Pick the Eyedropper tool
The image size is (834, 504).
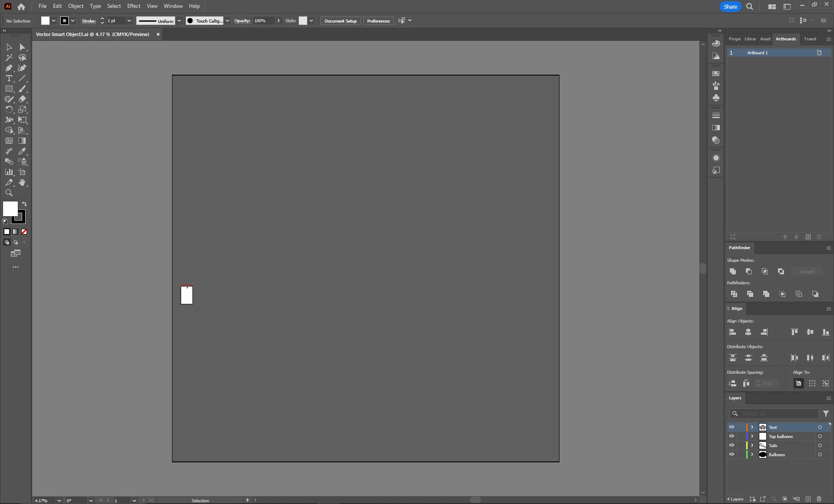pyautogui.click(x=22, y=151)
